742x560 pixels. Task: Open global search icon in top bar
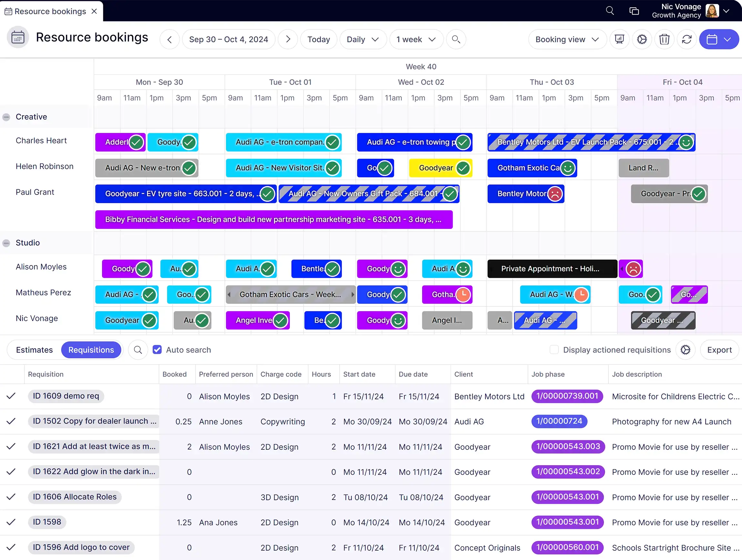tap(610, 11)
